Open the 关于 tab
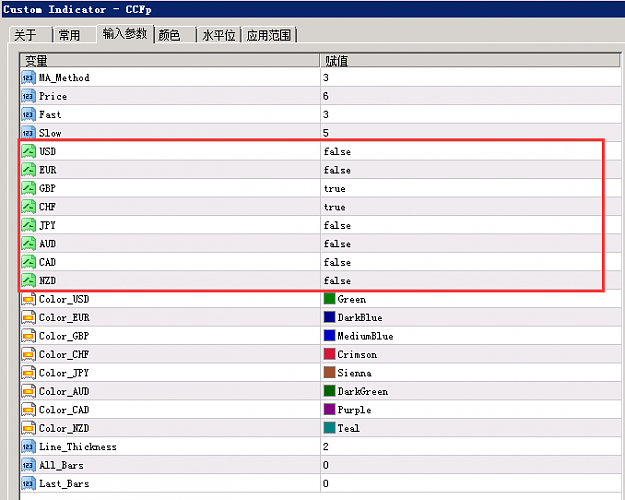The width and height of the screenshot is (625, 500). [30, 35]
